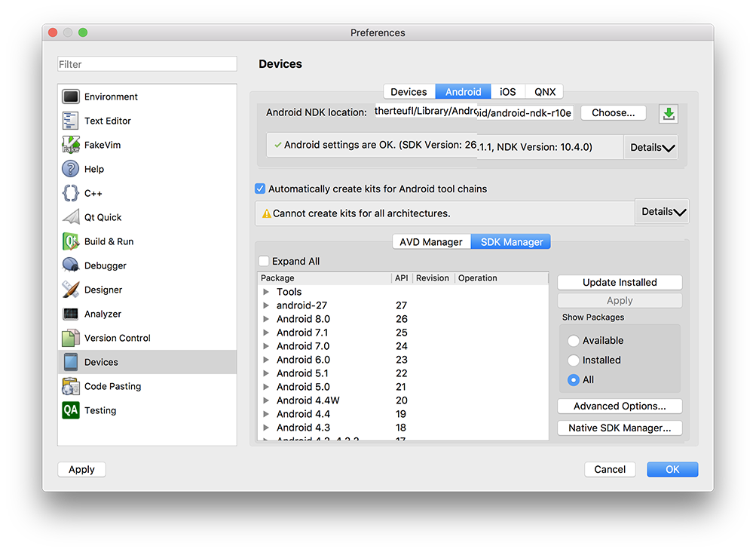
Task: Click the Build & Run sidebar icon
Action: (72, 241)
